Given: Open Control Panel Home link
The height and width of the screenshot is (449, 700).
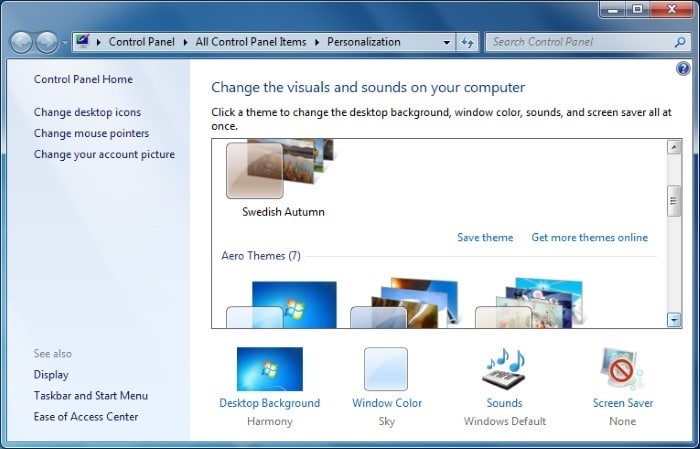Looking at the screenshot, I should (x=83, y=79).
